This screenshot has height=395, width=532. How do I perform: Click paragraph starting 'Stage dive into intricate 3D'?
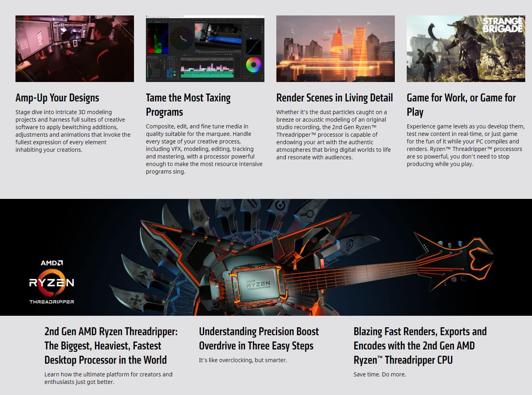73,131
